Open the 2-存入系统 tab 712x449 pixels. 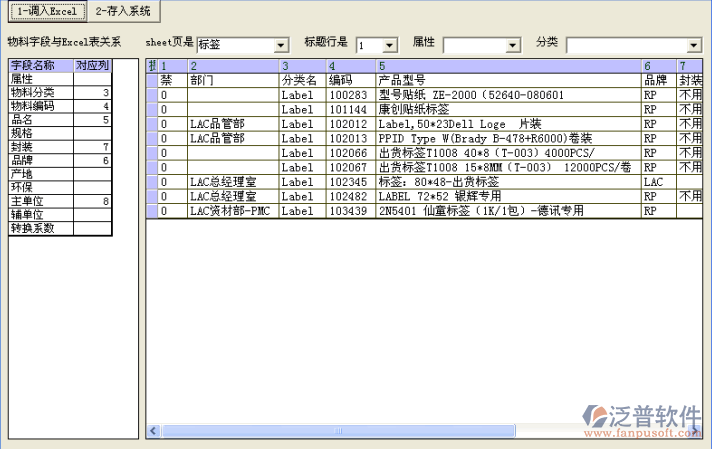(122, 11)
